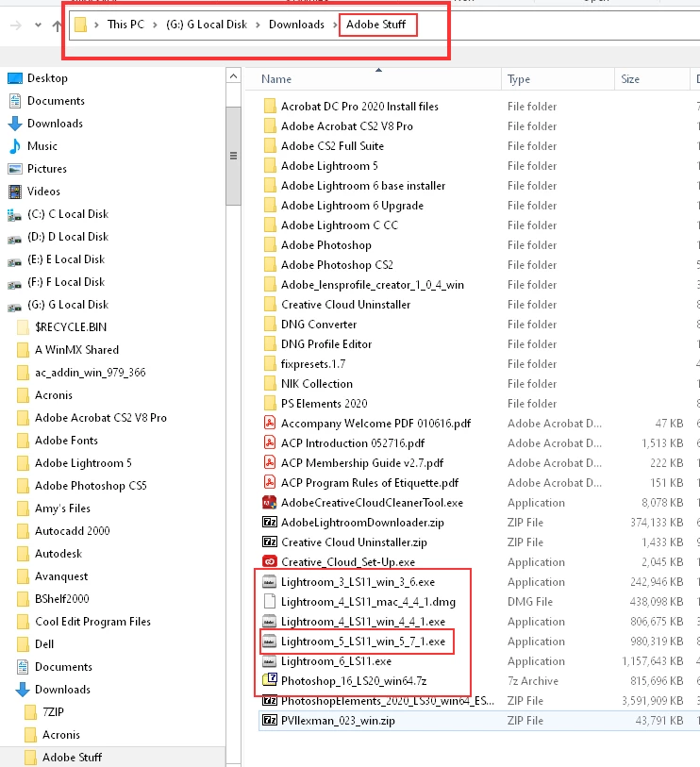The height and width of the screenshot is (767, 700).
Task: Click the 980,319 KB size cell
Action: click(657, 642)
